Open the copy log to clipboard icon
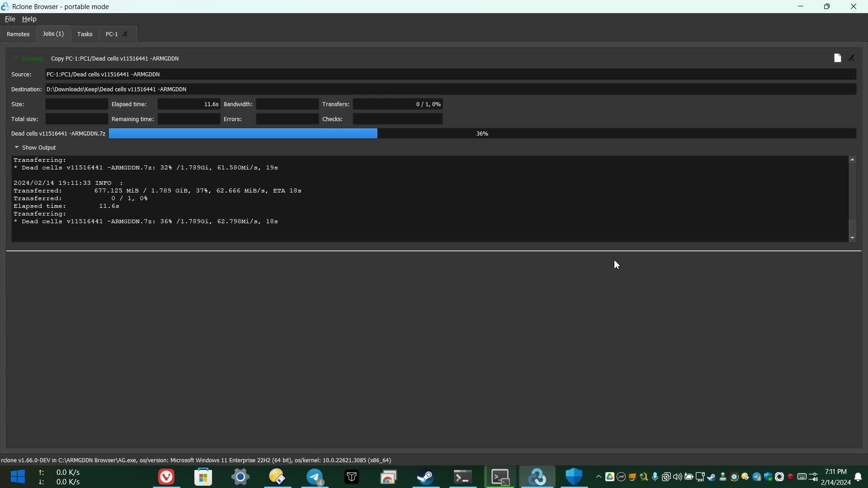Image resolution: width=868 pixels, height=488 pixels. coord(837,58)
